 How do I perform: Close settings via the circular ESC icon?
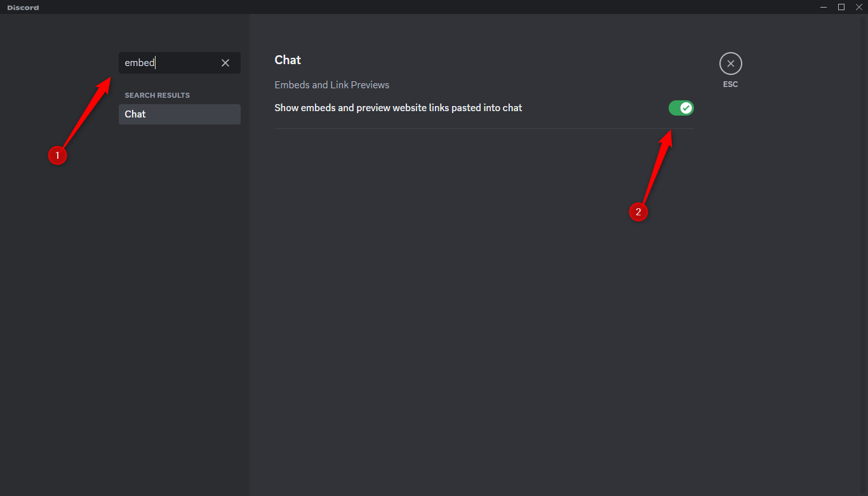click(x=730, y=63)
